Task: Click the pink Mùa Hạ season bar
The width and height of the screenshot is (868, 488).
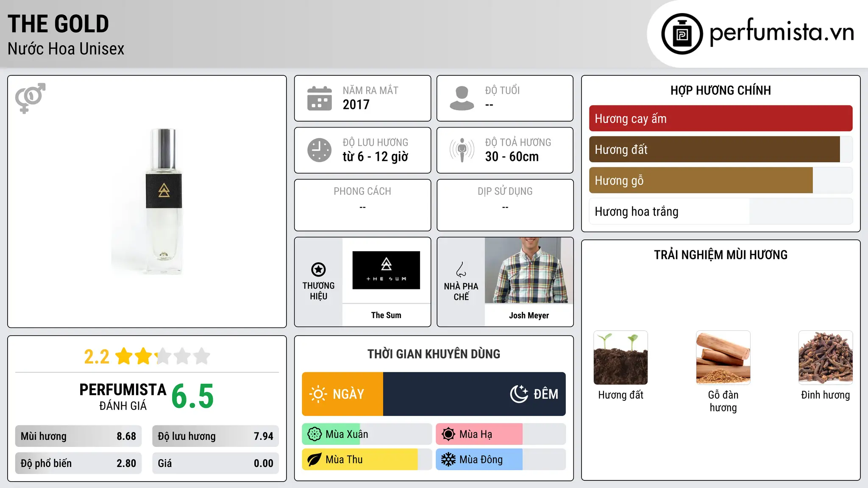Action: 479,434
